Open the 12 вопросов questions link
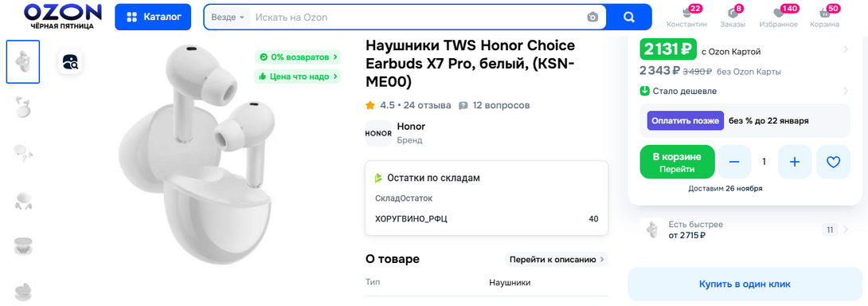 (x=495, y=105)
